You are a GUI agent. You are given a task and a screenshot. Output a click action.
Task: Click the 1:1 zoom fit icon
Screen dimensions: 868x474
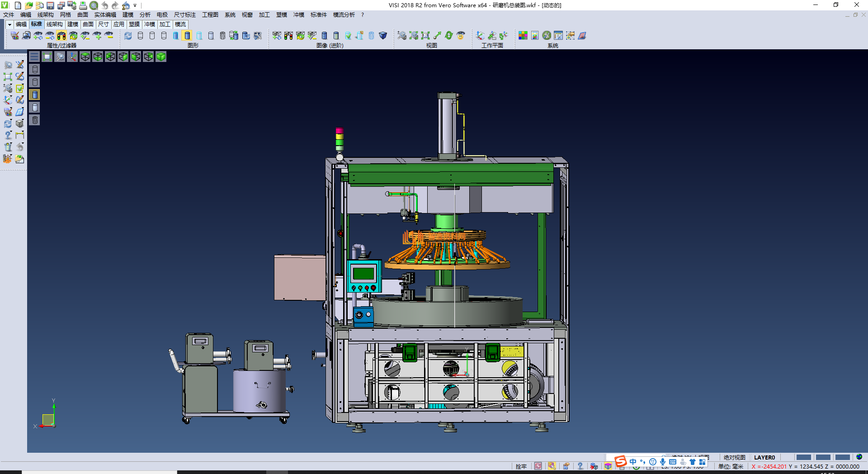click(x=425, y=36)
